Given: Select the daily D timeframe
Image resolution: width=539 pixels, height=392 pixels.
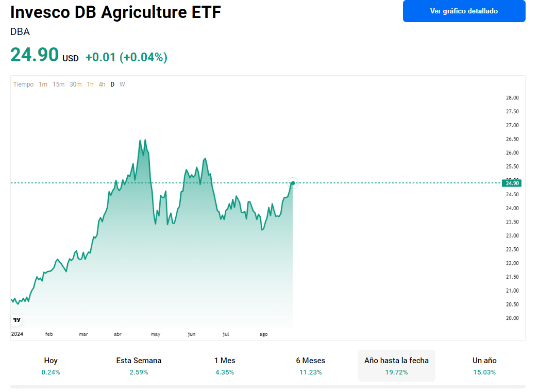Looking at the screenshot, I should 112,84.
